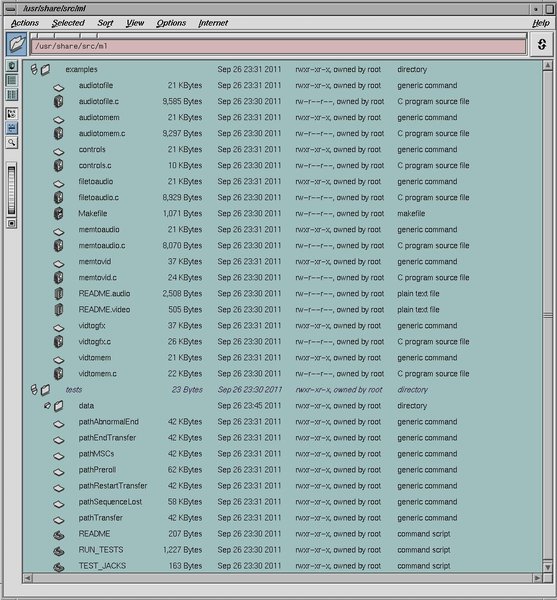
Task: Click the horizontal scrollbar right arrow
Action: click(x=537, y=578)
